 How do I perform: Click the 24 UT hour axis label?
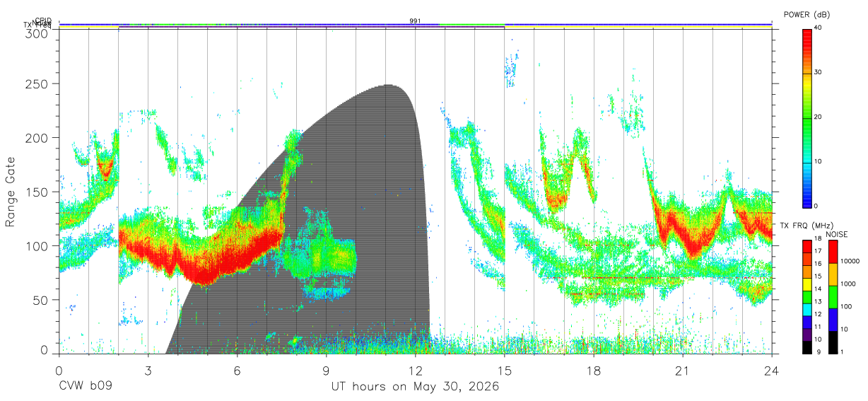pyautogui.click(x=771, y=370)
